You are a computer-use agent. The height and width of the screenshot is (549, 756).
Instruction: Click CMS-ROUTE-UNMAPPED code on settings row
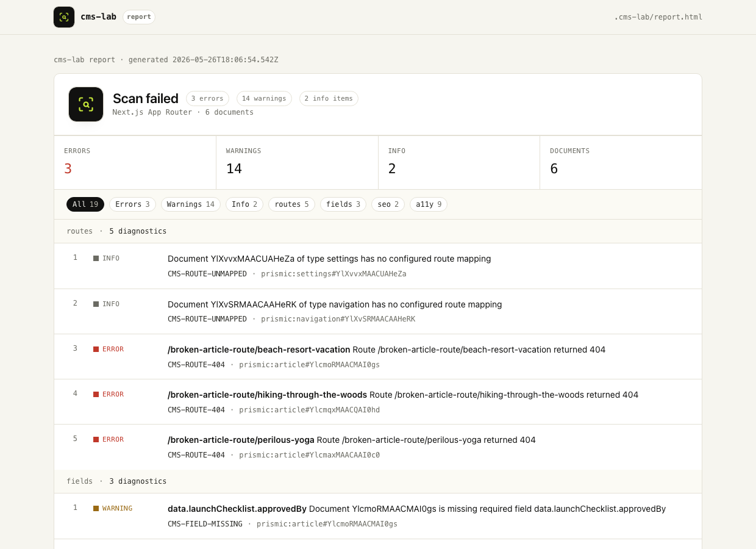207,274
